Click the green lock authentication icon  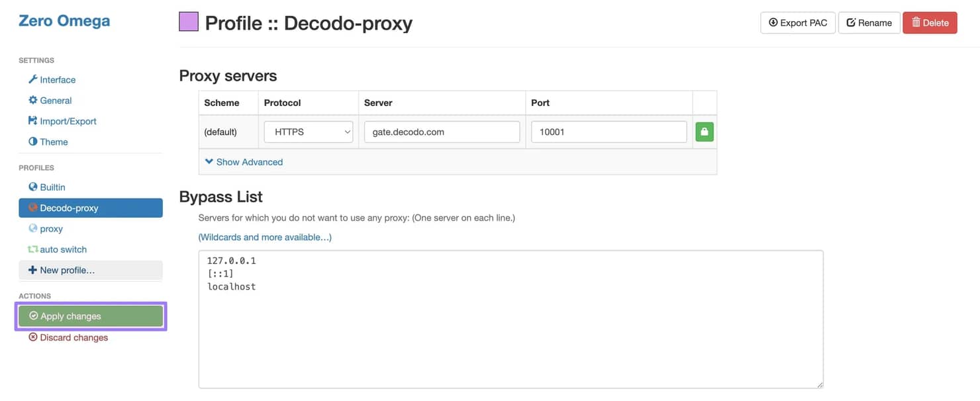pyautogui.click(x=704, y=132)
